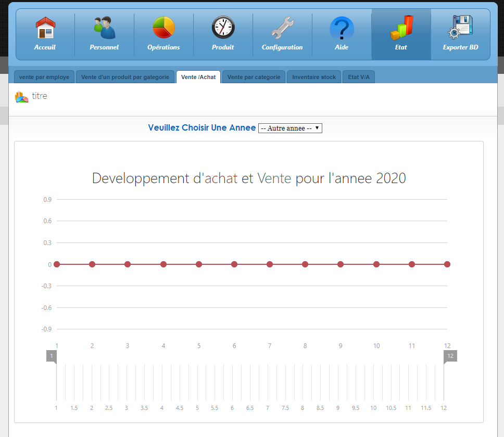
Task: Switch to 'vente par employe' tab
Action: point(44,77)
